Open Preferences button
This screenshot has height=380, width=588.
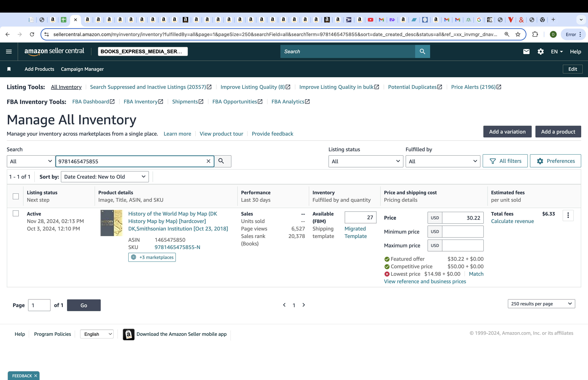[556, 161]
